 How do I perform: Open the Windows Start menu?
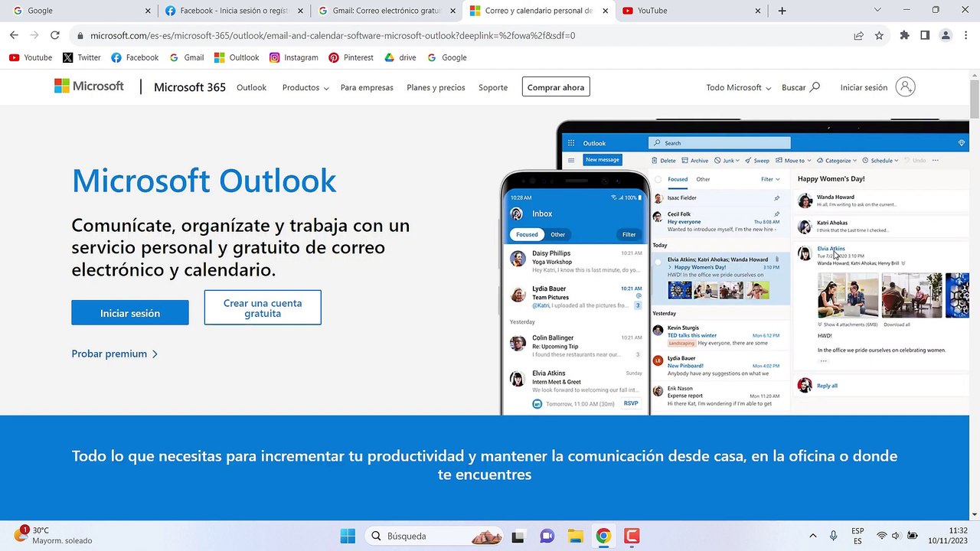point(348,536)
